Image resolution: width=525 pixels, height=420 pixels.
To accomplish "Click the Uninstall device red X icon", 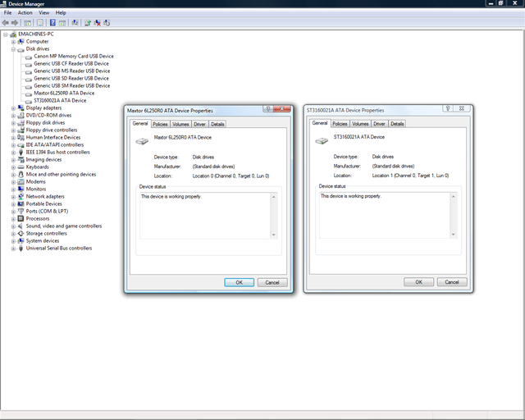I will [98, 23].
